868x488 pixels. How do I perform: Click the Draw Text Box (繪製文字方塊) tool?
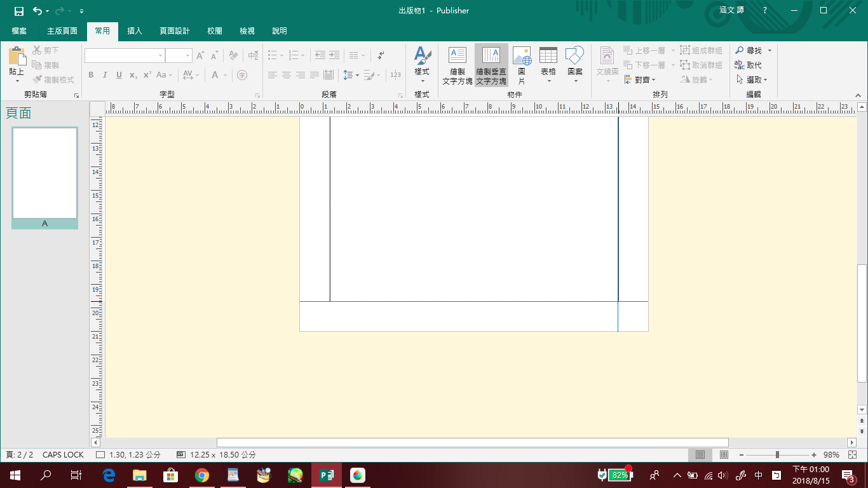point(457,65)
